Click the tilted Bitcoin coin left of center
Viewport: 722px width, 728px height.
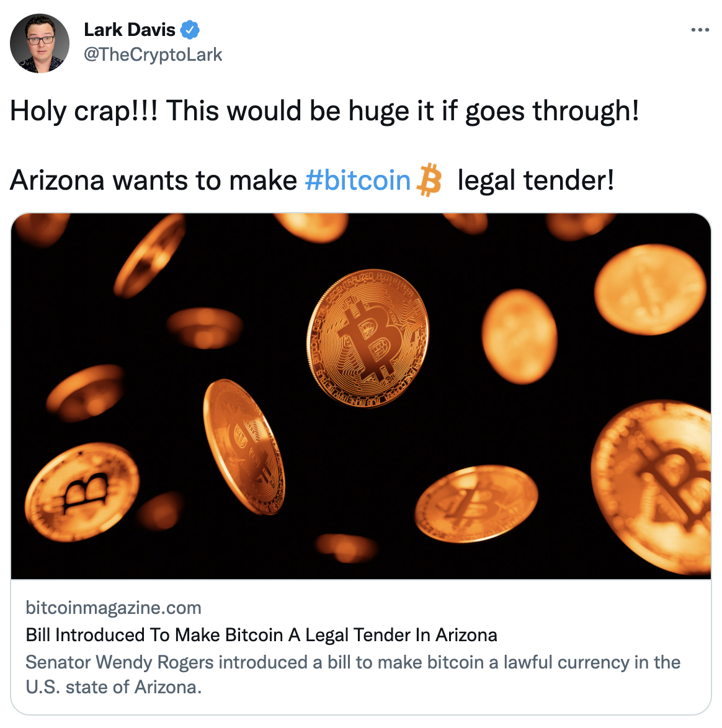tap(244, 446)
